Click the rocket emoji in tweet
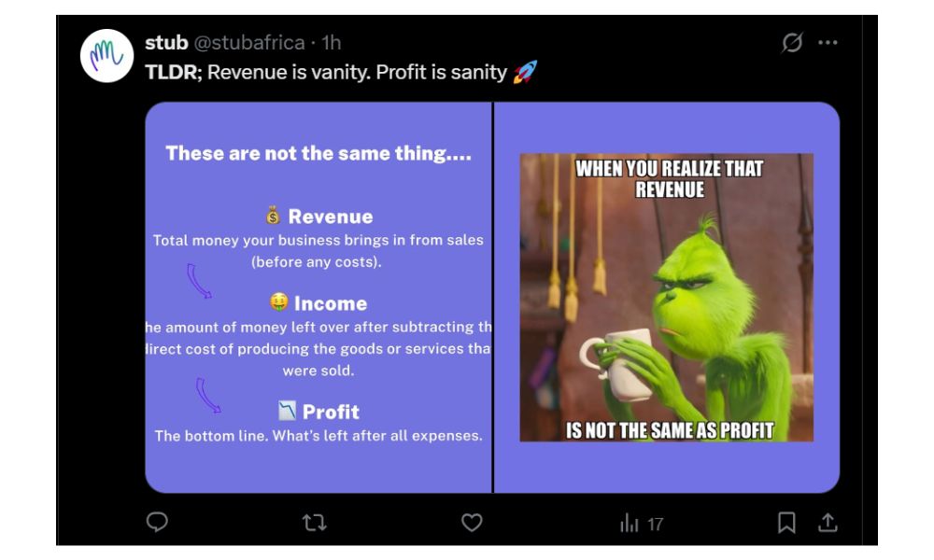Viewport: 934px width, 560px height. click(x=525, y=72)
